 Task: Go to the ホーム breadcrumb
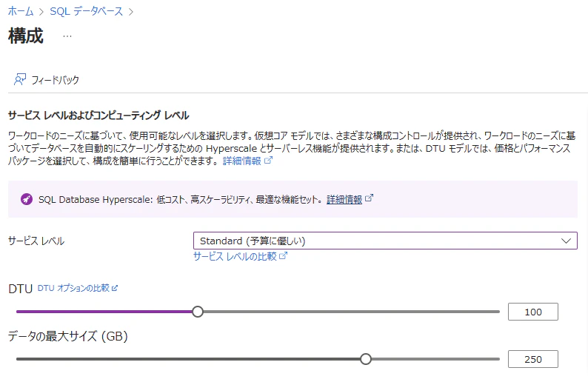click(21, 11)
